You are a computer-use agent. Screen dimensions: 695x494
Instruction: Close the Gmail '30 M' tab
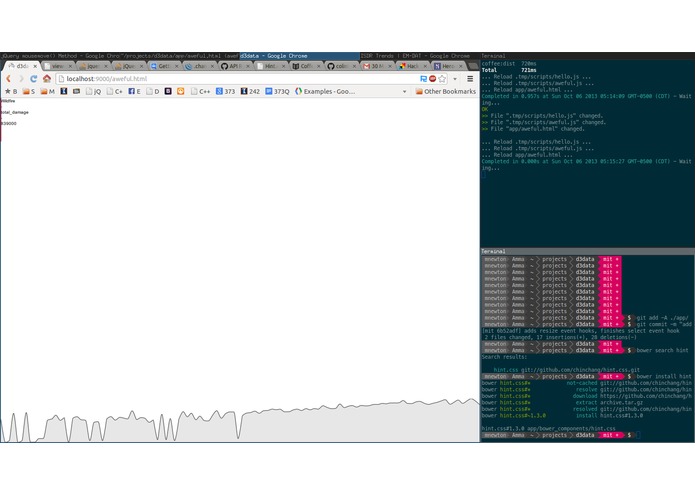(x=390, y=66)
